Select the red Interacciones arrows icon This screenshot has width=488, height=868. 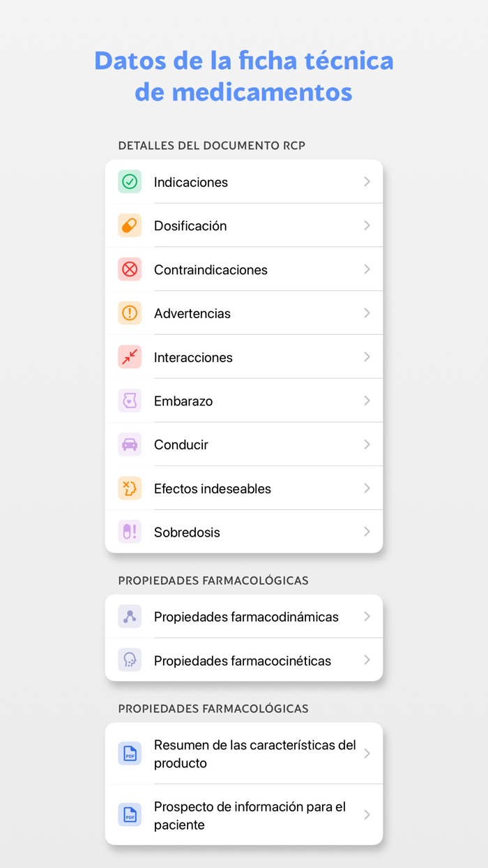(130, 357)
